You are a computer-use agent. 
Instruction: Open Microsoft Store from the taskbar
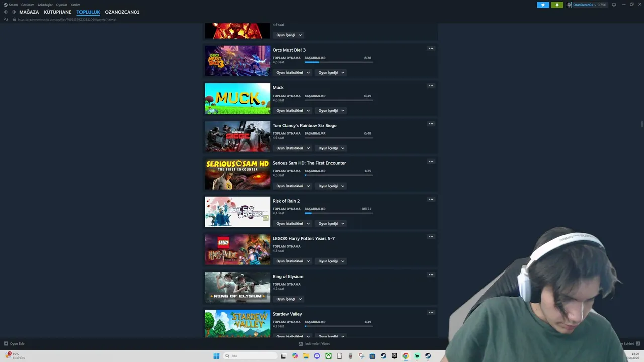tap(372, 356)
